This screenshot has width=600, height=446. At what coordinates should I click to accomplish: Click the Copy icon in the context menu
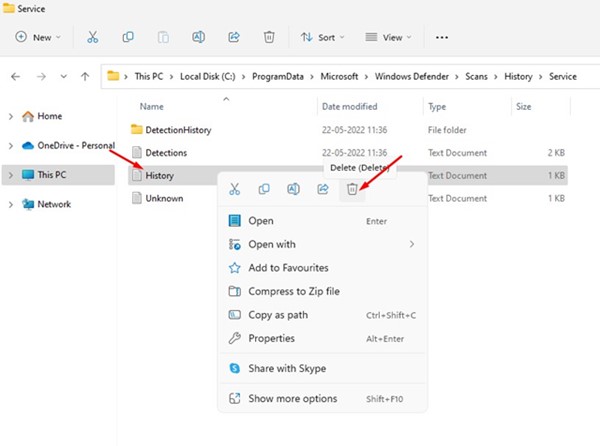click(264, 189)
